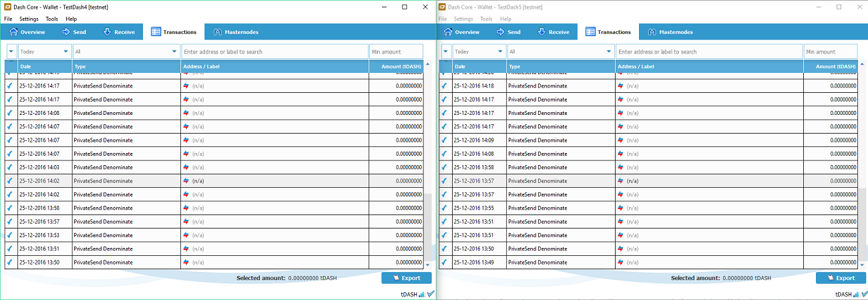Click amount cell of 13:58 row in TestDash5
The image size is (868, 300).
click(830, 167)
